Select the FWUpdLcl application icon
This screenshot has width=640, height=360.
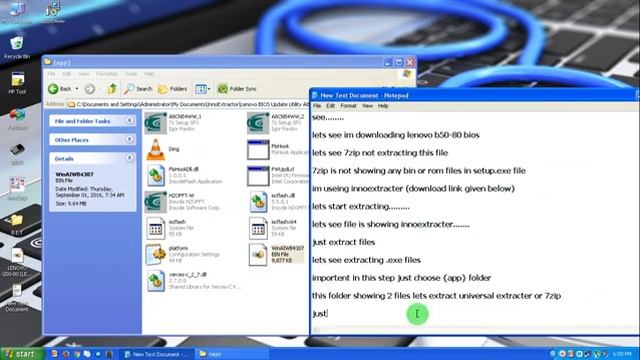click(258, 176)
